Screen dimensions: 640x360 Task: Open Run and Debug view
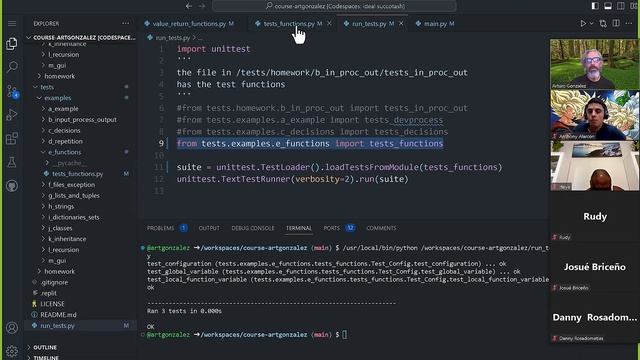pos(12,115)
